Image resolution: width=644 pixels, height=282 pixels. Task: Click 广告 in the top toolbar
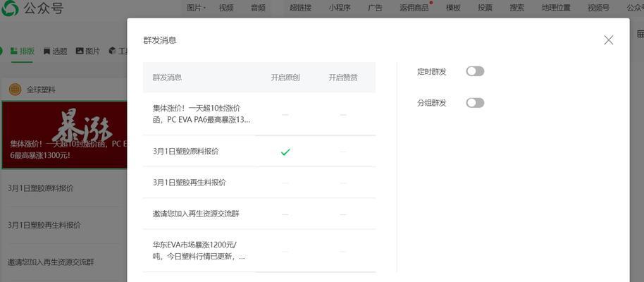(375, 7)
